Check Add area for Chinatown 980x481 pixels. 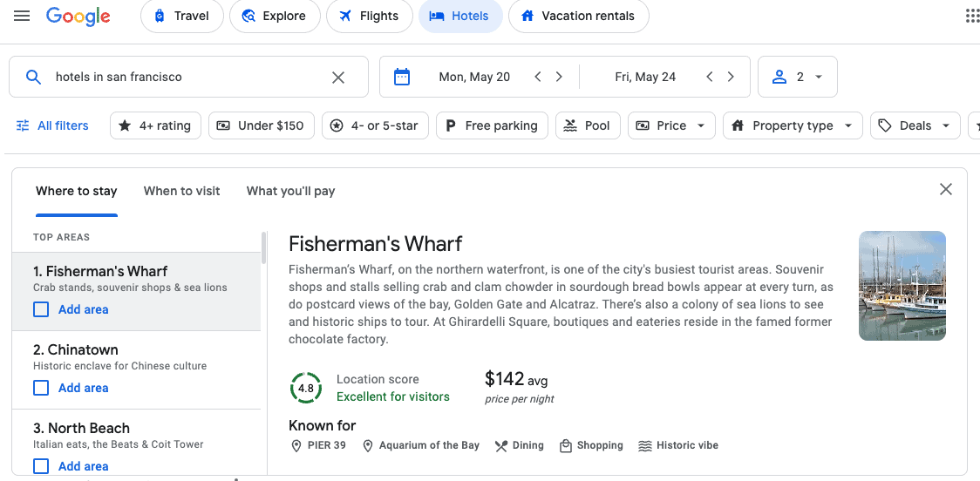click(41, 388)
